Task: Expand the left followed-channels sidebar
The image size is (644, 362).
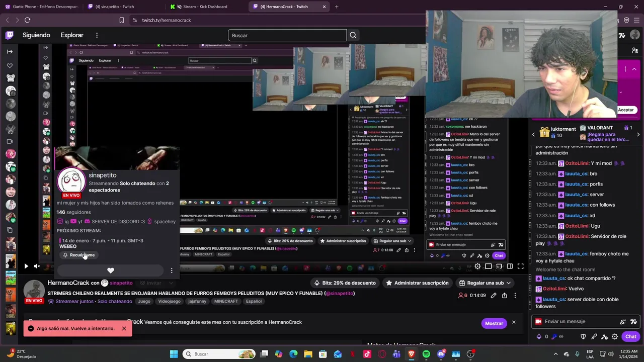Action: click(10, 51)
